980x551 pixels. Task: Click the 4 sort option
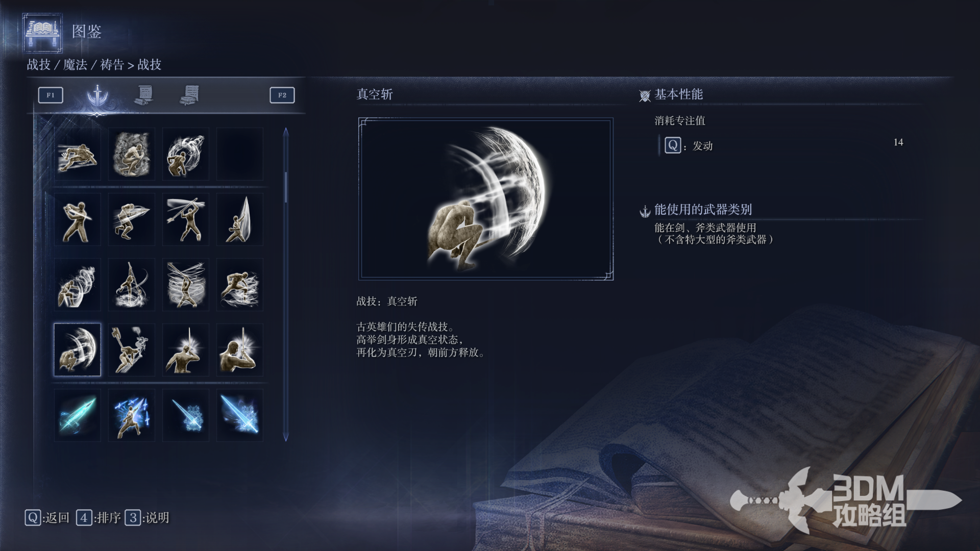[99, 518]
